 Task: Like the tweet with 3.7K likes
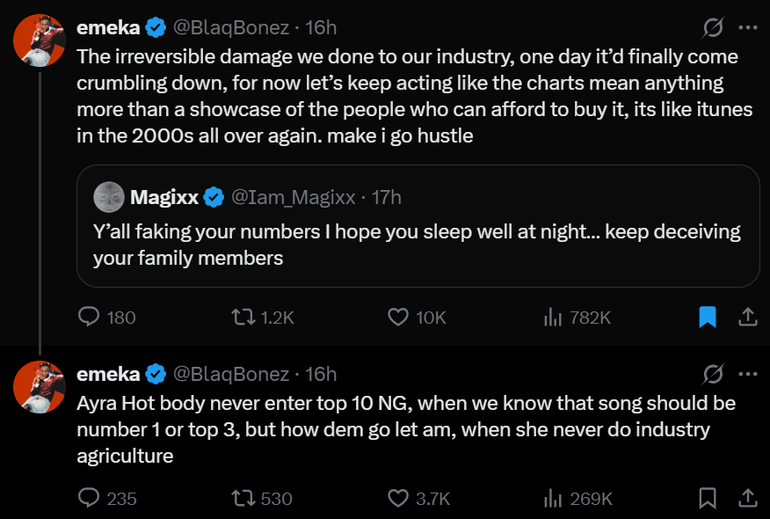398,497
